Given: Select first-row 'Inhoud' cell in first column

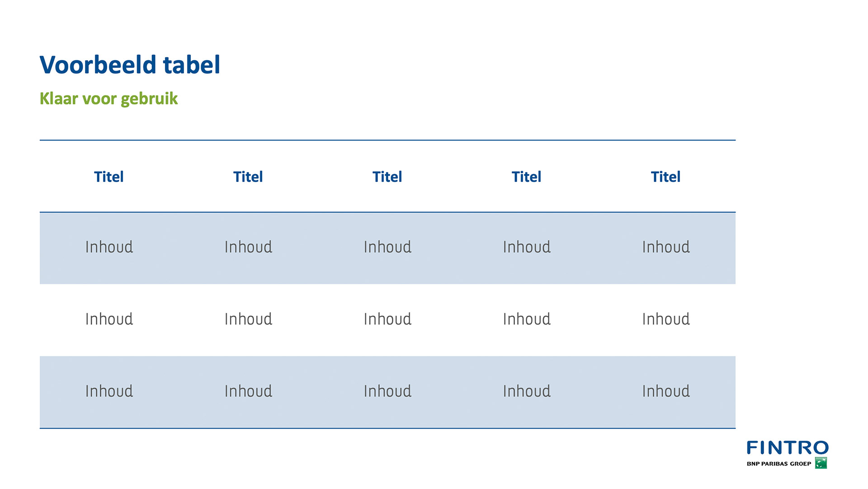Looking at the screenshot, I should pos(109,247).
